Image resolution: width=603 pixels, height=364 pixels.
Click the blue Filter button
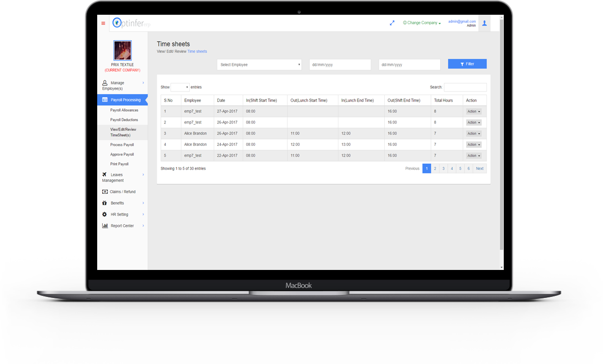[x=467, y=64]
